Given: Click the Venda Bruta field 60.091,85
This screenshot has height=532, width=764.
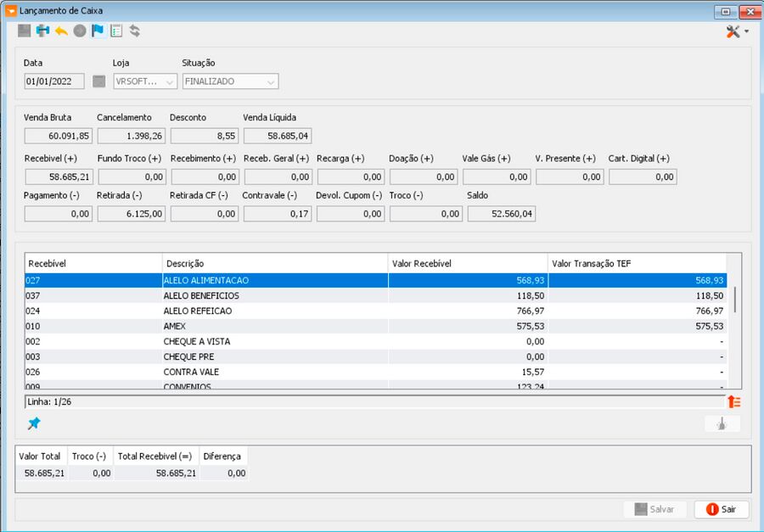Looking at the screenshot, I should [x=58, y=136].
